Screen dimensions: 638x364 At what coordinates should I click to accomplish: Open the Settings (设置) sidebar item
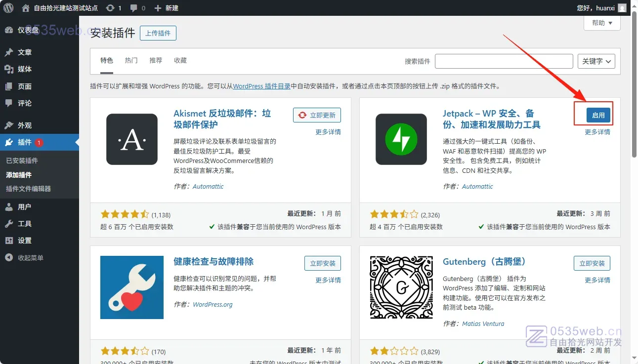[24, 241]
